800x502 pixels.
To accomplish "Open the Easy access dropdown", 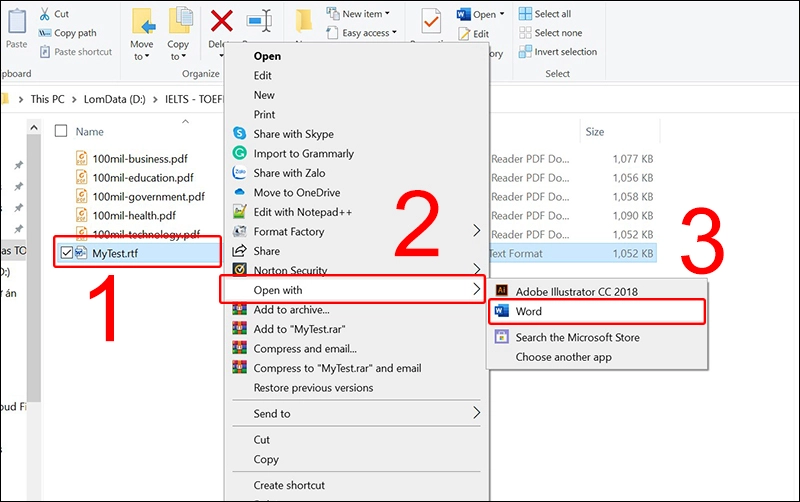I will click(362, 33).
